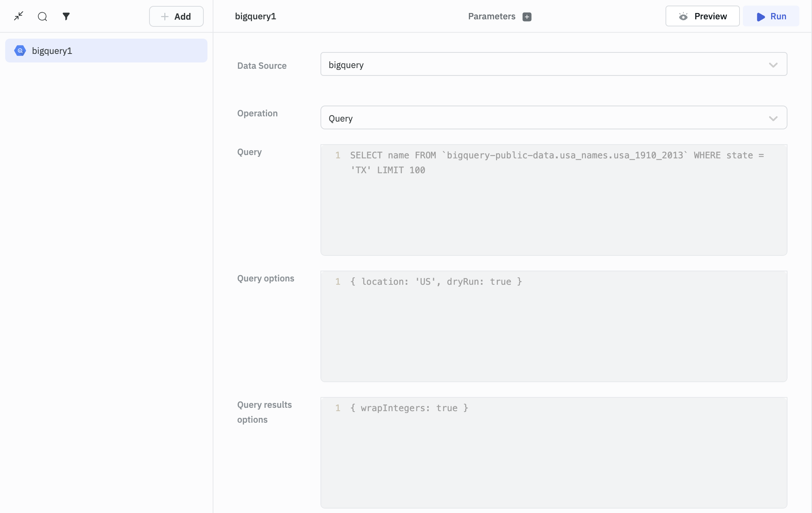
Task: Expand the Operation chevron arrow
Action: 773,119
